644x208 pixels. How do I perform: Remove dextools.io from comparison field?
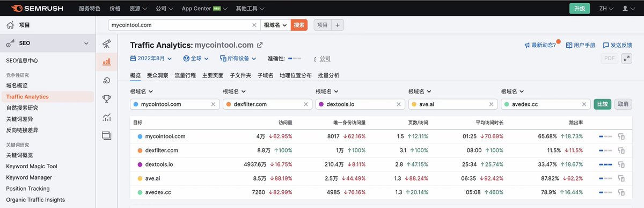coord(398,104)
